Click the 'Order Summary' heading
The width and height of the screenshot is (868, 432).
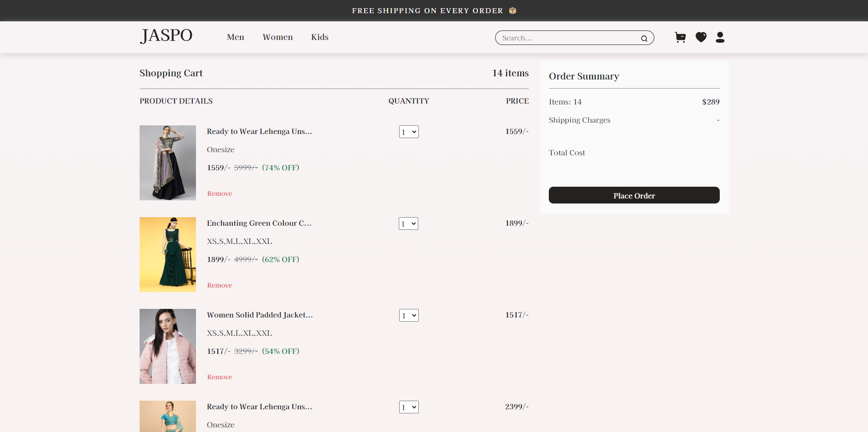click(x=584, y=76)
